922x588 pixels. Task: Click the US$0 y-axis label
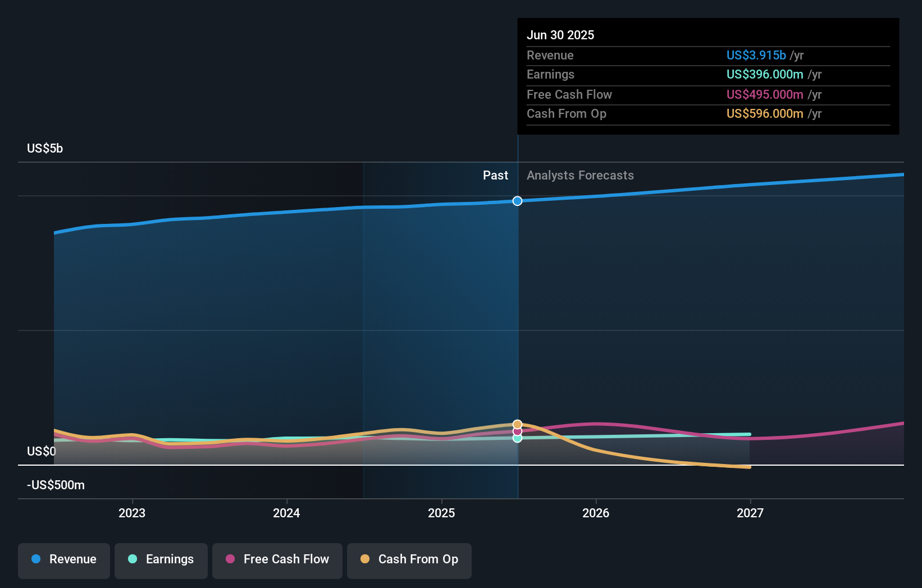(x=42, y=451)
